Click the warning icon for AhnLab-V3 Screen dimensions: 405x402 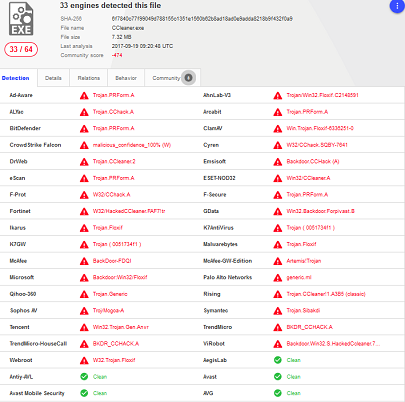pos(278,96)
